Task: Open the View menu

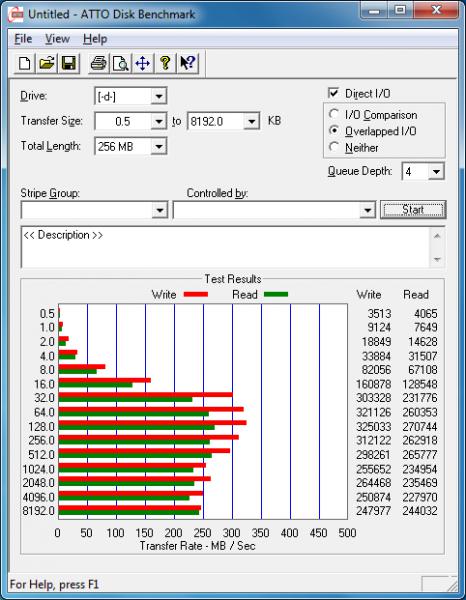Action: (x=57, y=39)
